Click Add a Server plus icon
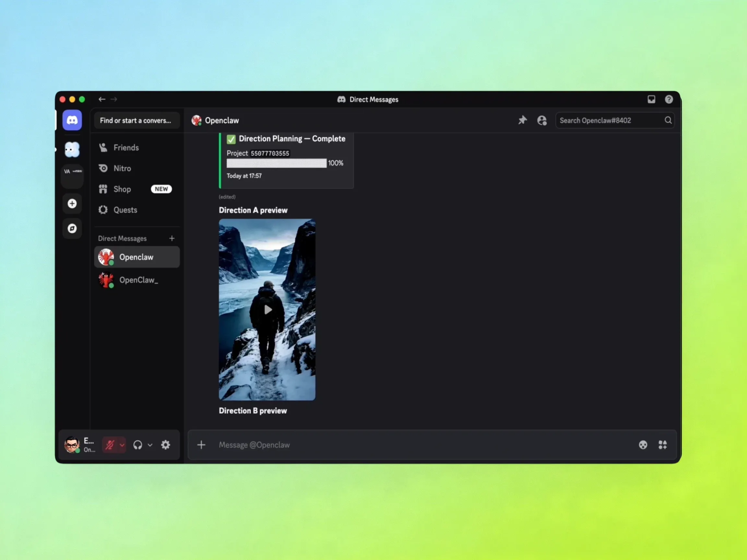747x560 pixels. point(72,204)
